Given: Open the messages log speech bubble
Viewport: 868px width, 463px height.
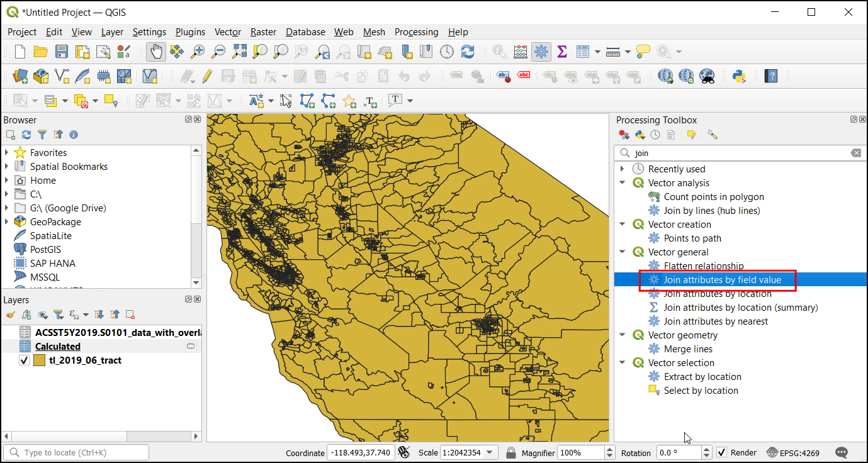Looking at the screenshot, I should pyautogui.click(x=842, y=452).
